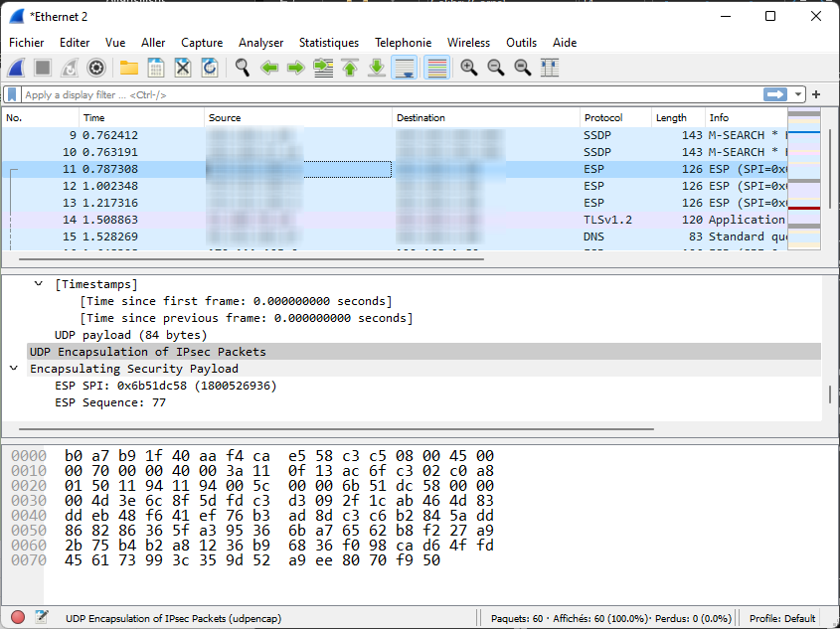Open the Capture menu
Image resolution: width=840 pixels, height=629 pixels.
(x=202, y=43)
